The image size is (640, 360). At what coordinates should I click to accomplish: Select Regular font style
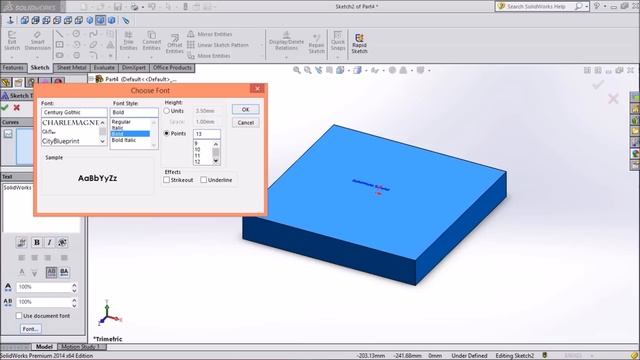pyautogui.click(x=121, y=122)
